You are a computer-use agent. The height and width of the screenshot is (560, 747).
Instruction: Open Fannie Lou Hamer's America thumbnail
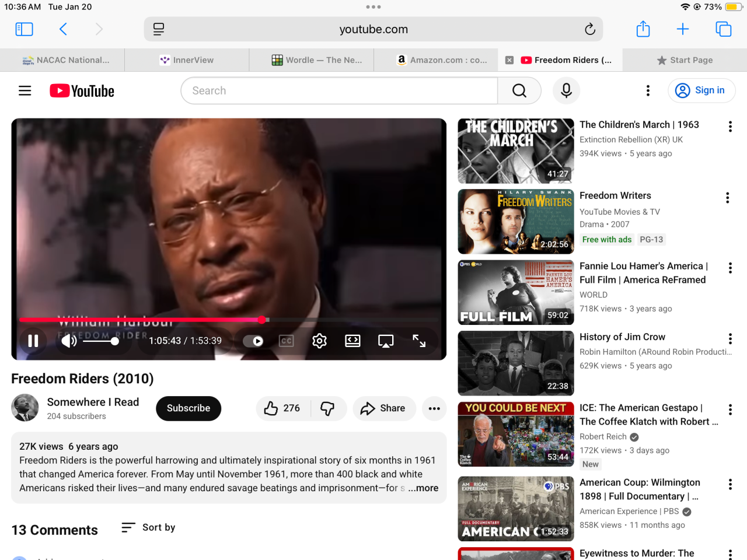(516, 292)
